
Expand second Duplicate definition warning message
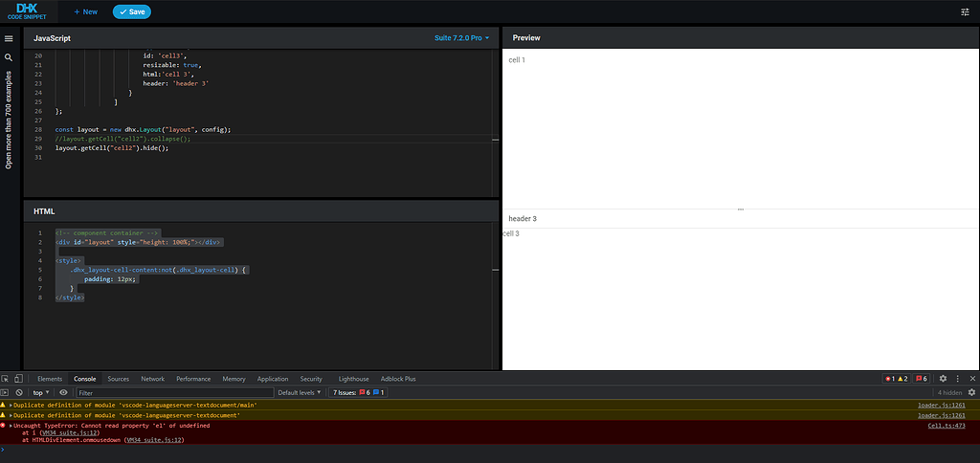[11, 415]
